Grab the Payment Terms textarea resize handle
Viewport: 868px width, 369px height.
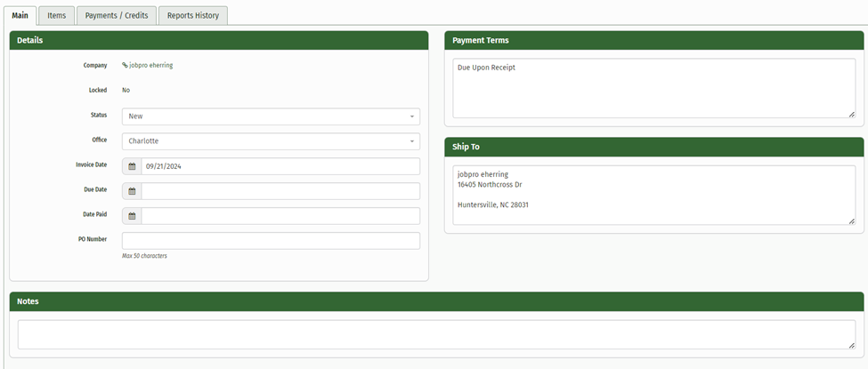(851, 114)
